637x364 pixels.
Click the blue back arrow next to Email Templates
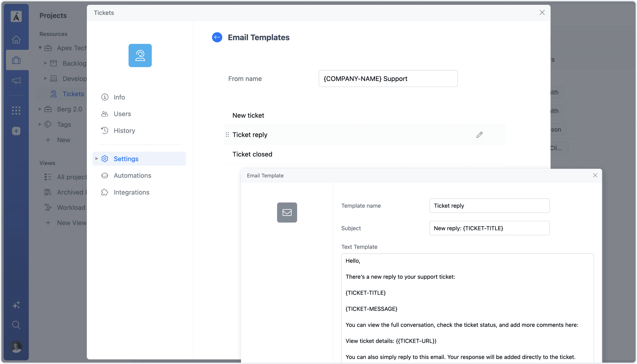point(217,37)
